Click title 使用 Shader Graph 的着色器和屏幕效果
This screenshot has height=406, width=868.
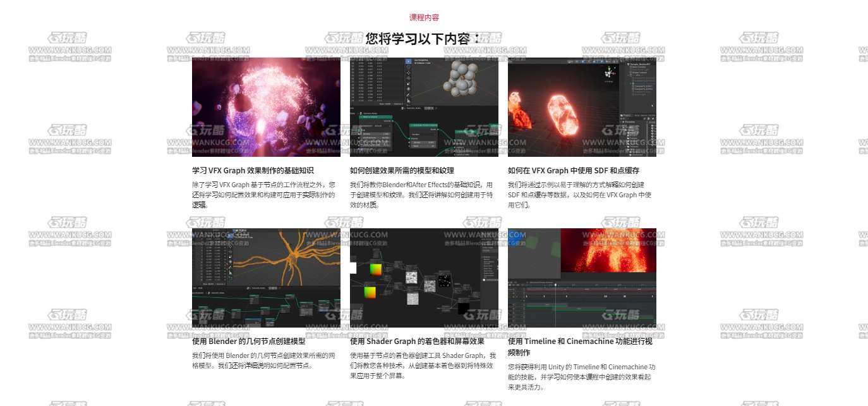[x=417, y=341]
